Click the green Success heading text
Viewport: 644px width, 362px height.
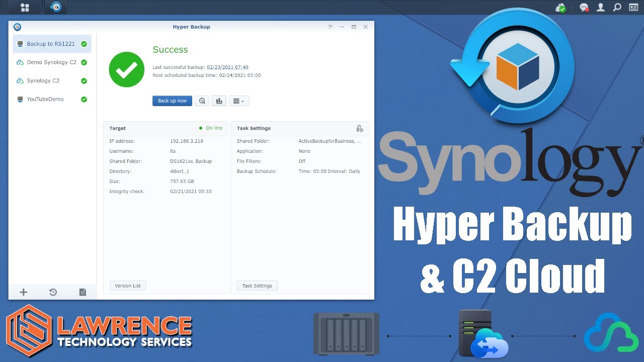click(x=170, y=50)
